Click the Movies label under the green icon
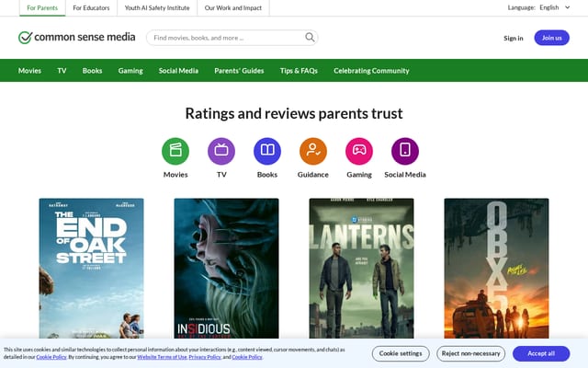 click(175, 175)
